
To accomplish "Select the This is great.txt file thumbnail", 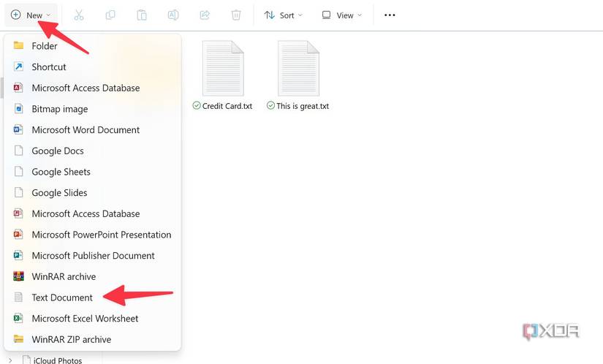I will [298, 68].
